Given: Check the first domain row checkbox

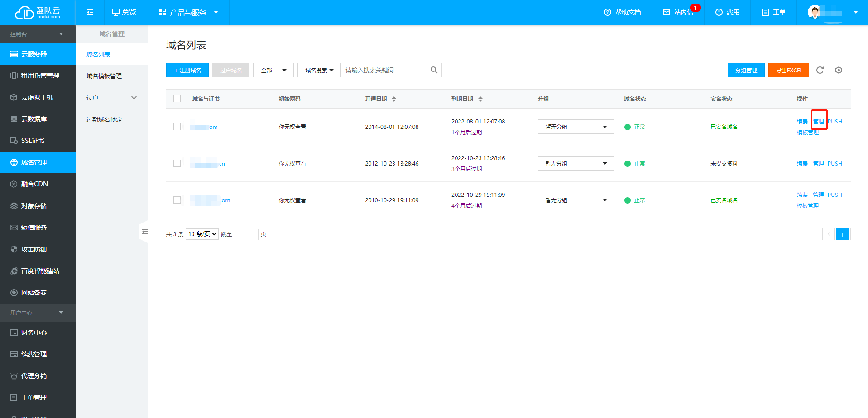Looking at the screenshot, I should (177, 127).
